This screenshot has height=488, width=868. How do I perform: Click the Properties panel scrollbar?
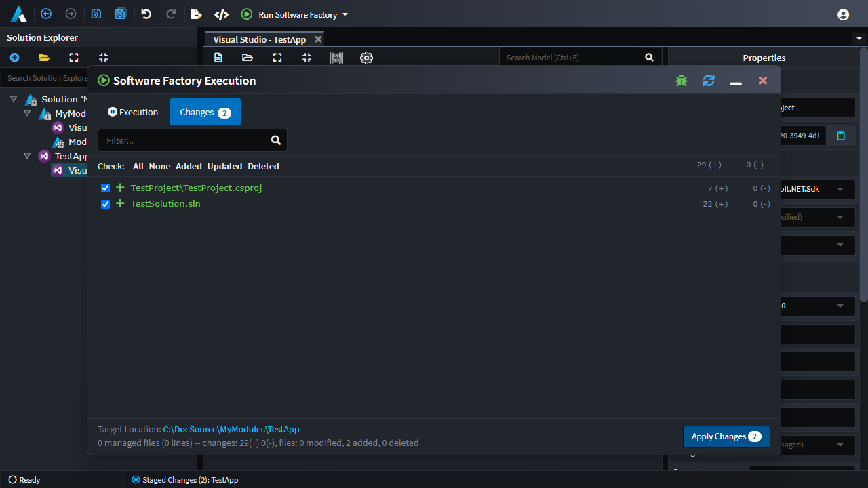click(x=863, y=175)
